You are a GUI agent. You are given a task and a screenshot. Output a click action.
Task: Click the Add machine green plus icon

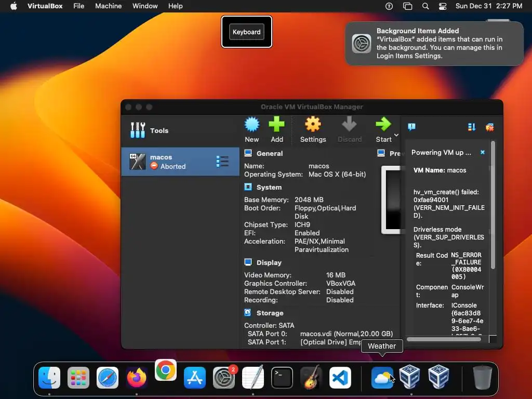276,125
